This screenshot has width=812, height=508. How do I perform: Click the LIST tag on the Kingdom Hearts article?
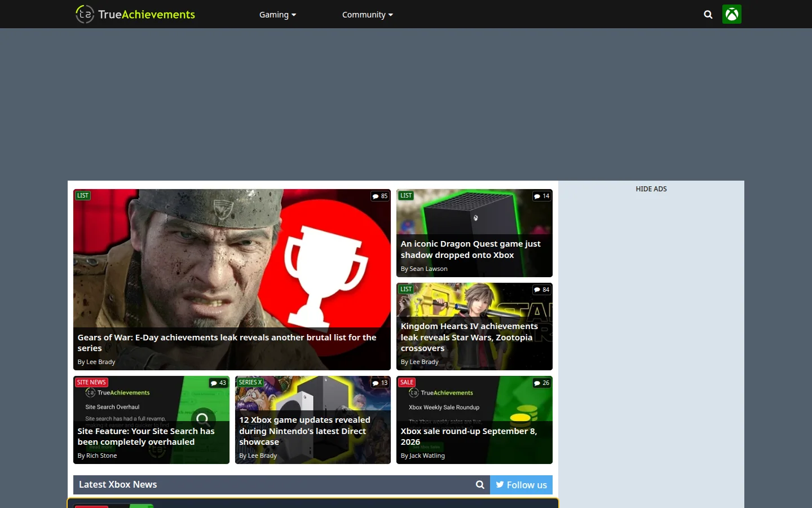coord(406,289)
